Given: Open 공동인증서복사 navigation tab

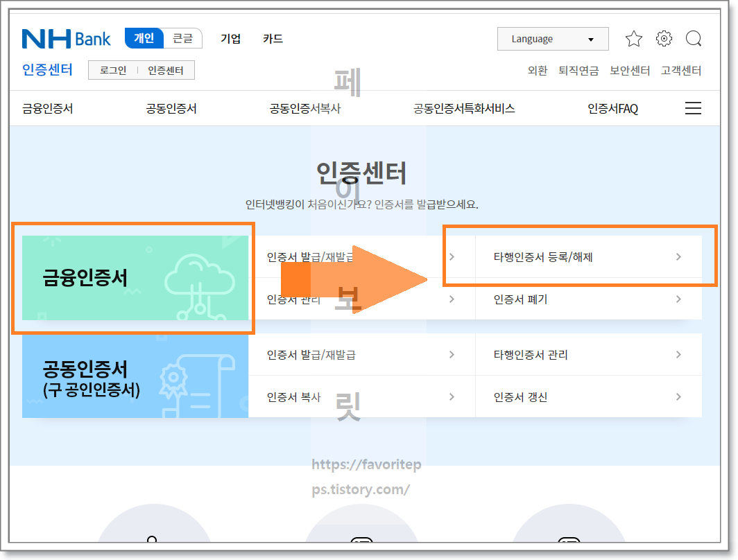Looking at the screenshot, I should 305,109.
